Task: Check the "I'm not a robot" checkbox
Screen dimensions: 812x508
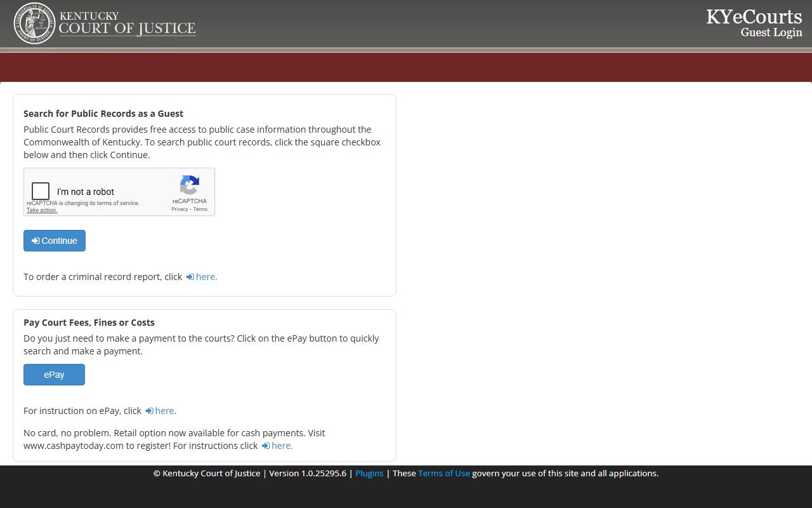Action: tap(41, 191)
